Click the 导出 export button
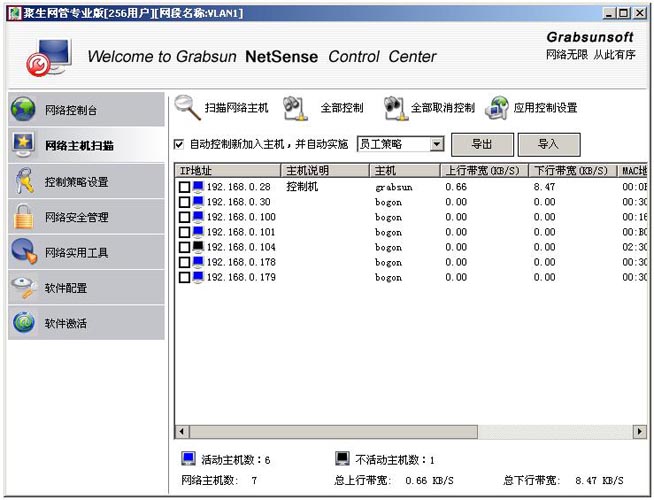 pos(482,145)
